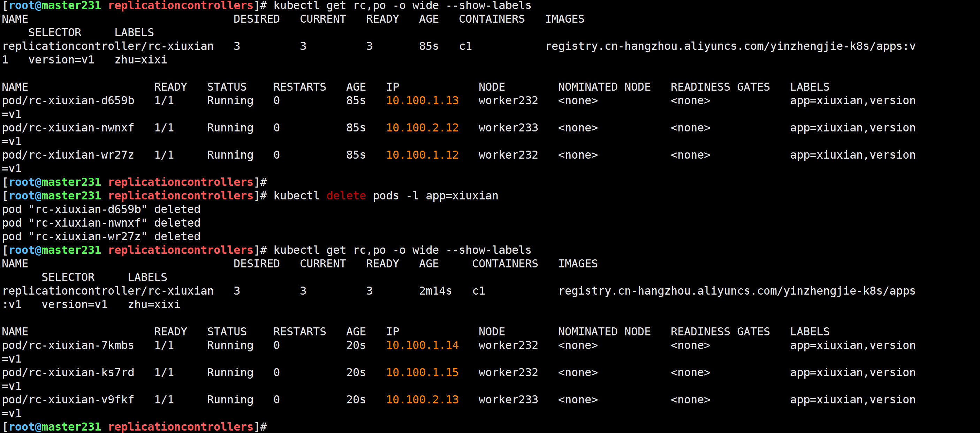The height and width of the screenshot is (433, 980).
Task: Click the IP address 10.100.1.12
Action: pos(422,155)
